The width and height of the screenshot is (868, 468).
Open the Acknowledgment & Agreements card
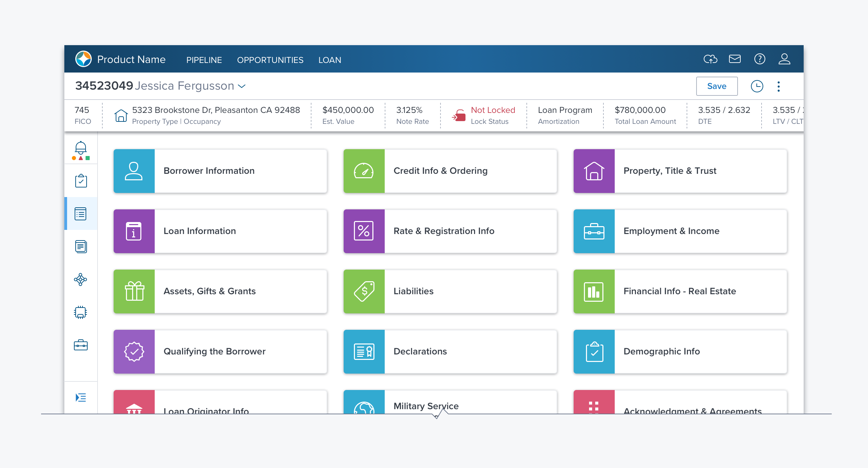pos(680,402)
